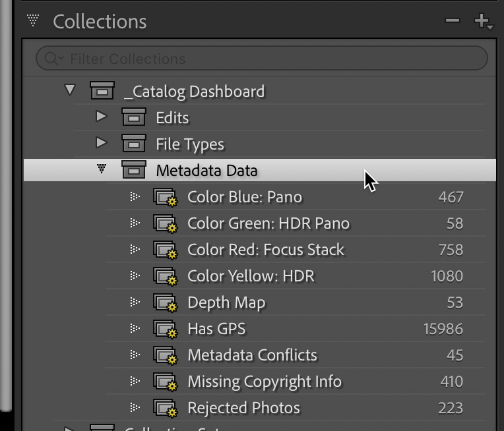
Task: Select the Color Red: Focus Stack collection
Action: (x=266, y=250)
